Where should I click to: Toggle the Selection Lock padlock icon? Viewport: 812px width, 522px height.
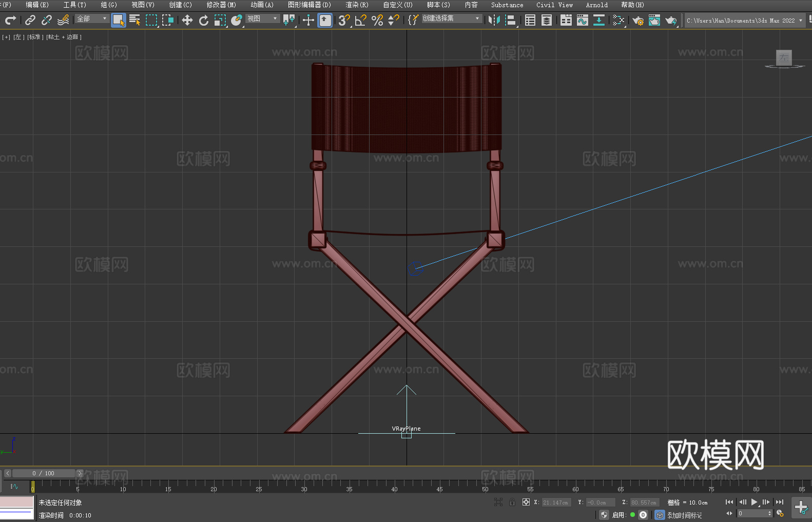click(x=512, y=502)
